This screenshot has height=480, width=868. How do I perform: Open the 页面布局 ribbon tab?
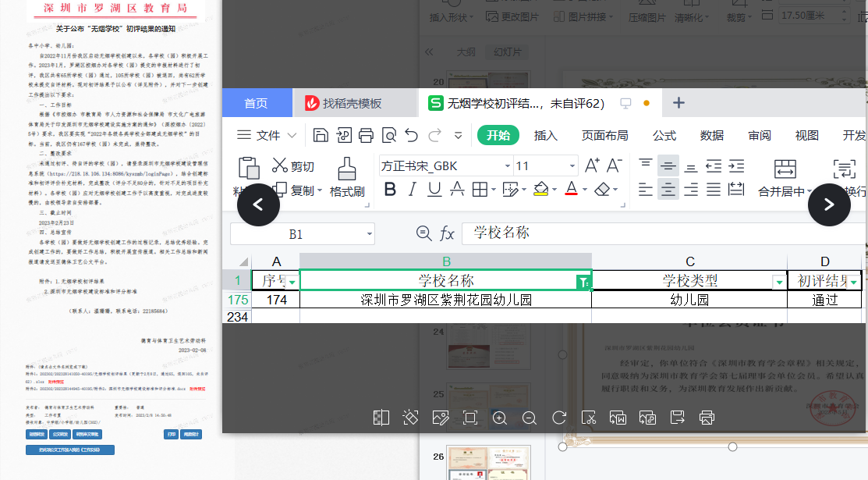[604, 135]
